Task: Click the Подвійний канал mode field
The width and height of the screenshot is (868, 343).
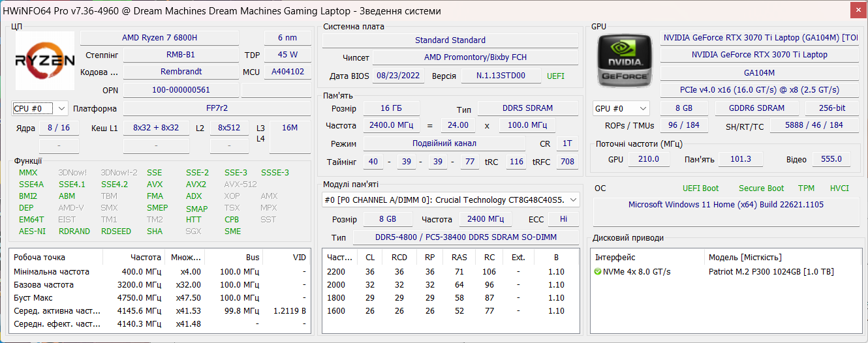Action: tap(444, 143)
